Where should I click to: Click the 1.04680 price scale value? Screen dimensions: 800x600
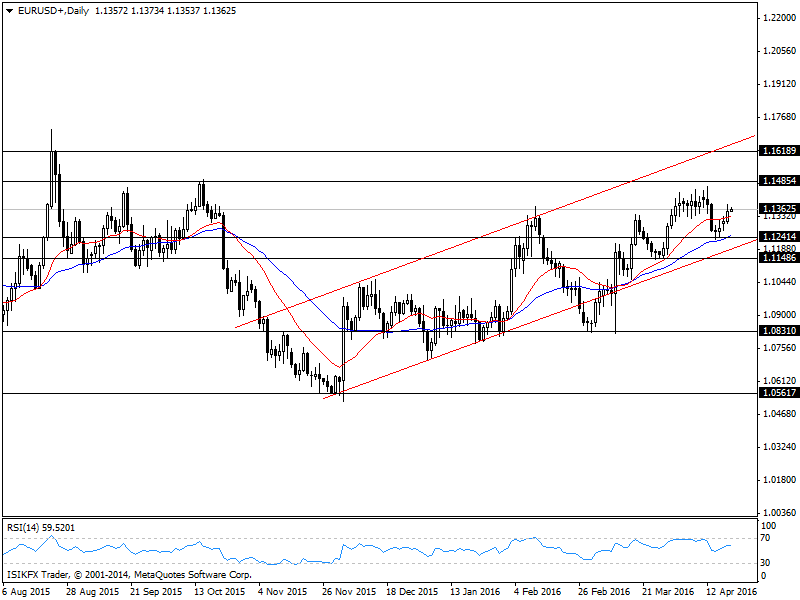779,413
